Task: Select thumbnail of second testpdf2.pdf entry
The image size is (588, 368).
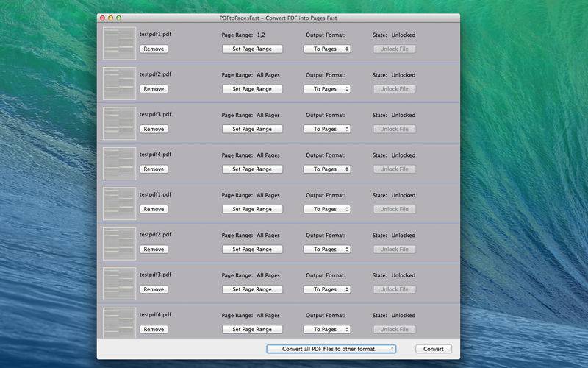Action: coord(119,244)
